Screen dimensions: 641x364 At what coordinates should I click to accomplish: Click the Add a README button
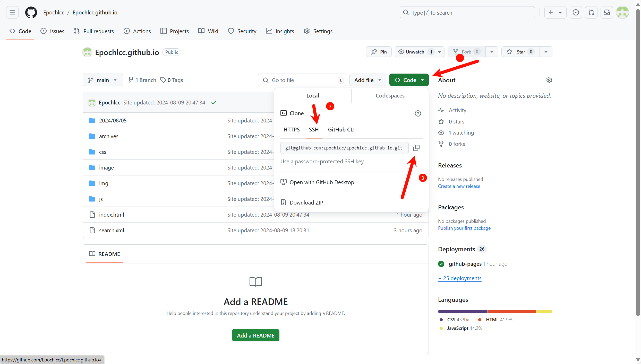pyautogui.click(x=255, y=335)
